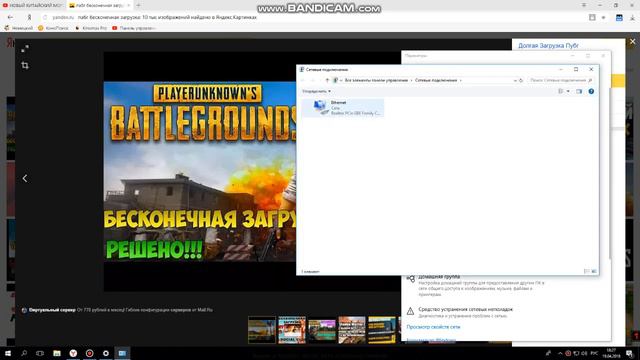
Task: Open a new browser tab with plus
Action: pyautogui.click(x=138, y=5)
